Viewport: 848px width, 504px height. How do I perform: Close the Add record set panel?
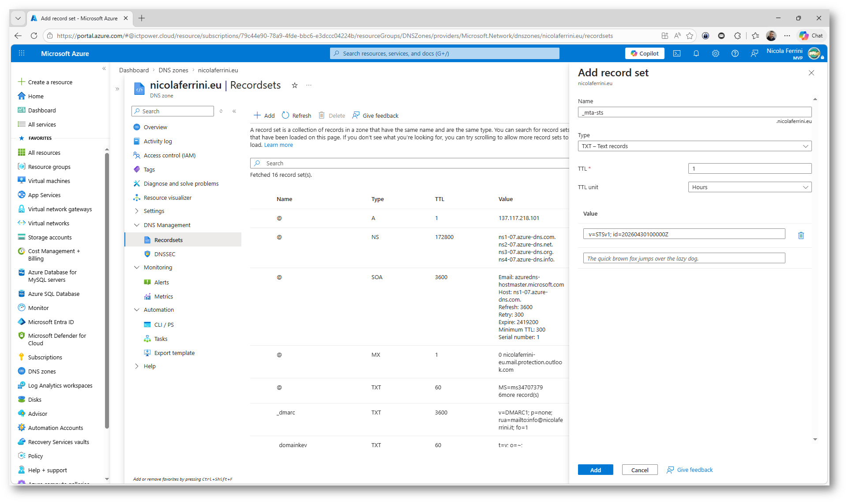point(811,73)
